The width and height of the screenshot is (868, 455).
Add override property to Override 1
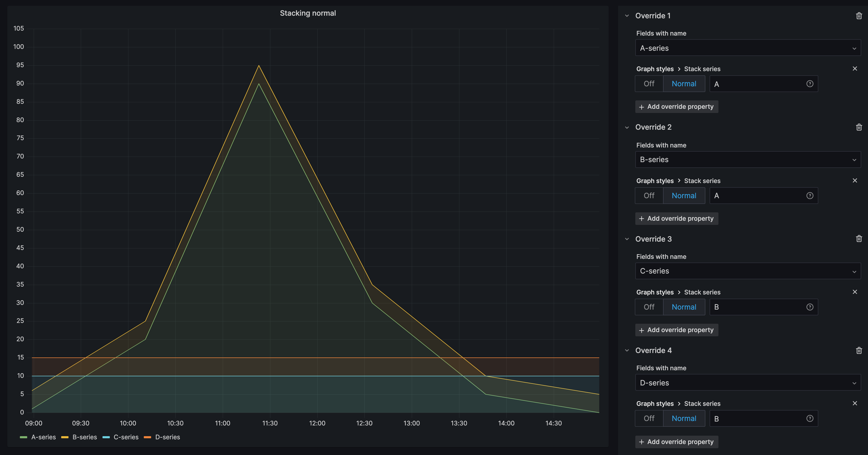[676, 107]
